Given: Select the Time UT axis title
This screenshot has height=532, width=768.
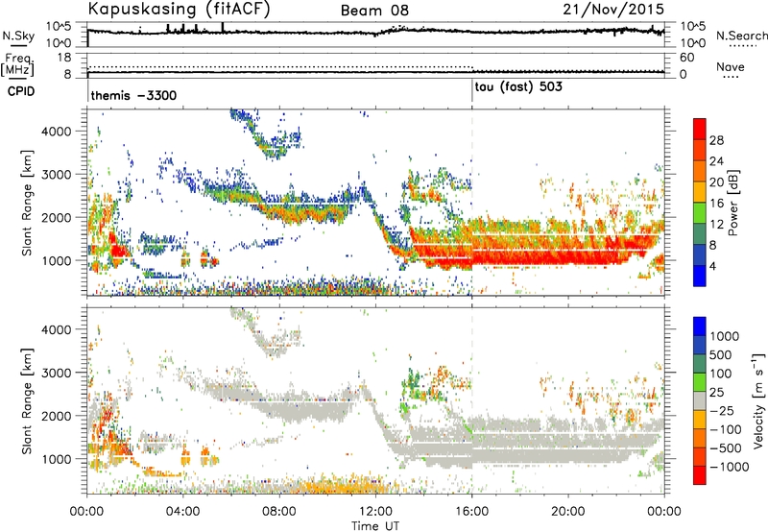Looking at the screenshot, I should click(375, 525).
